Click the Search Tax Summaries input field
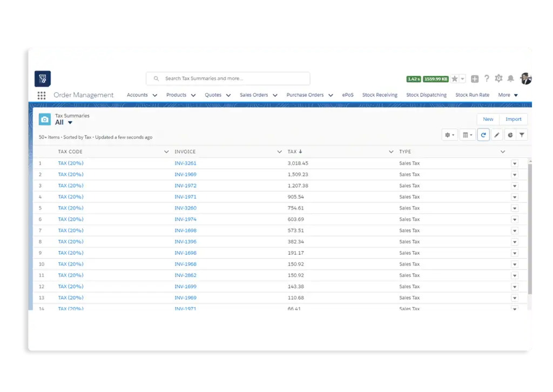553x392 pixels. point(228,79)
